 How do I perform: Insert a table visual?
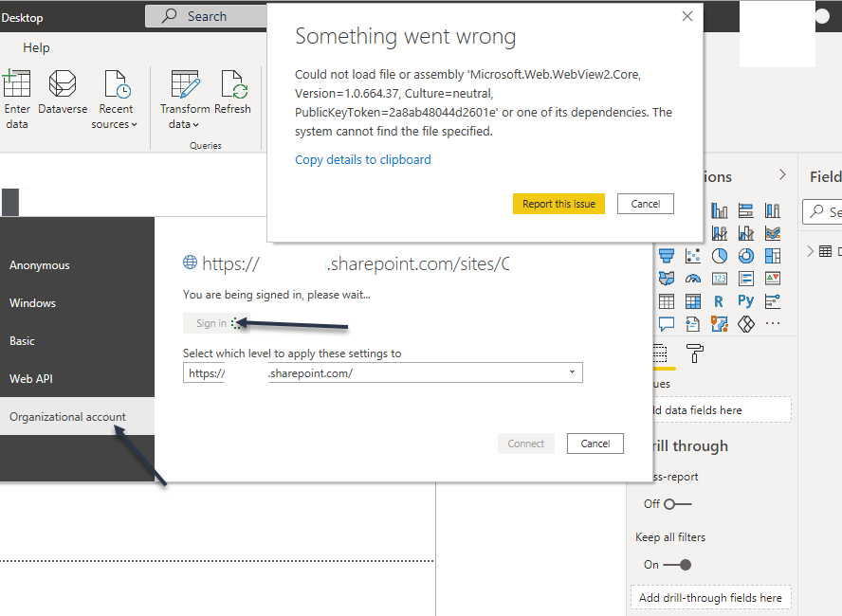coord(667,301)
